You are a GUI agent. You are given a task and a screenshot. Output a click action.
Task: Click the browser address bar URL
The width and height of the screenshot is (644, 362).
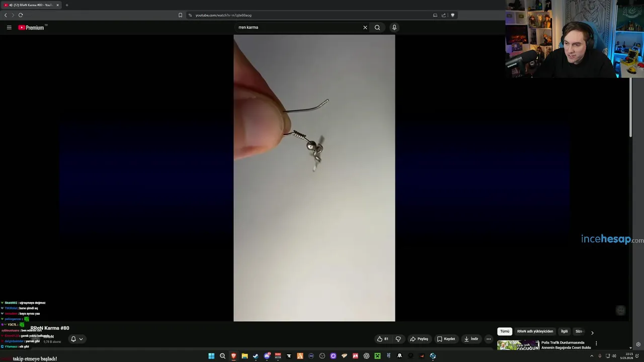(x=223, y=15)
